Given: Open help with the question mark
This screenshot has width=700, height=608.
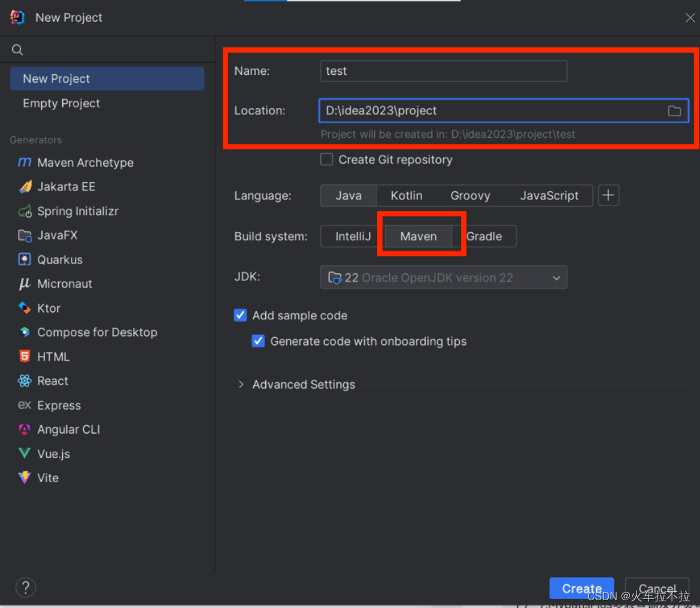Looking at the screenshot, I should 25,588.
